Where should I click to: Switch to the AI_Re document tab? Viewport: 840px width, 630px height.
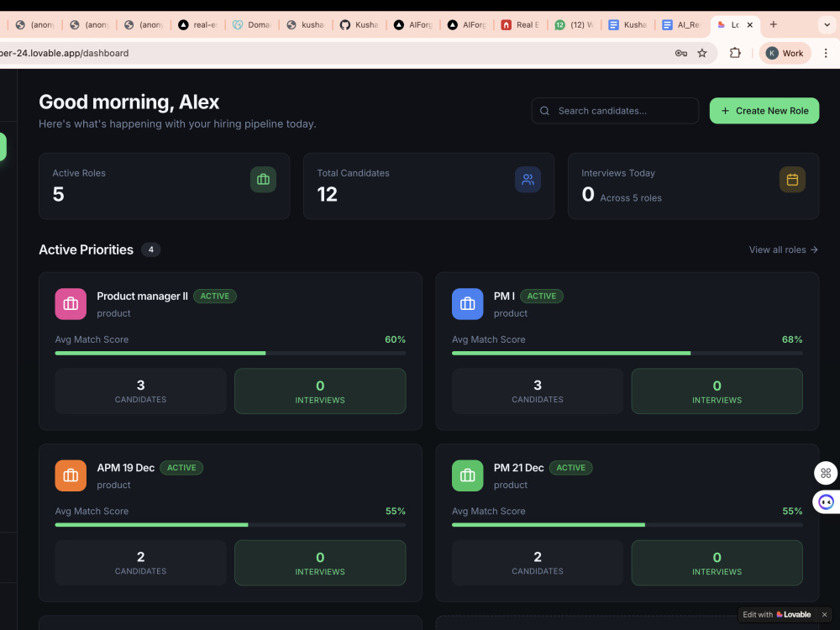click(x=681, y=24)
